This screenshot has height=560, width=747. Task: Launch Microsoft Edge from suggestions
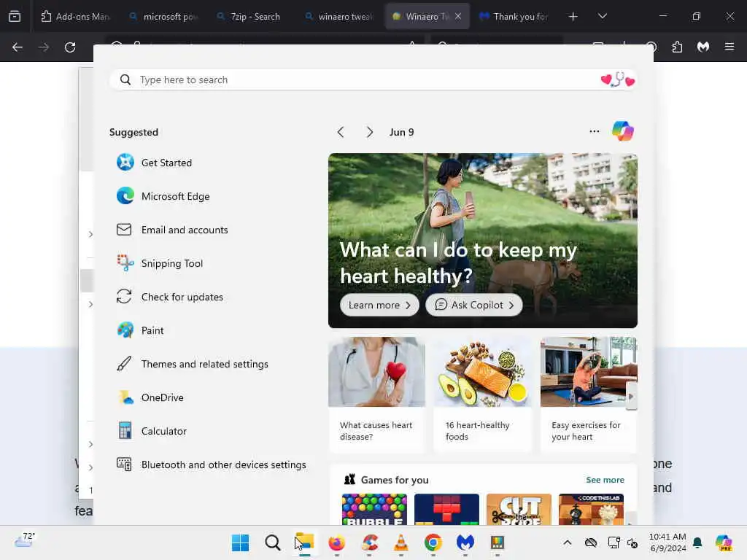click(x=163, y=196)
